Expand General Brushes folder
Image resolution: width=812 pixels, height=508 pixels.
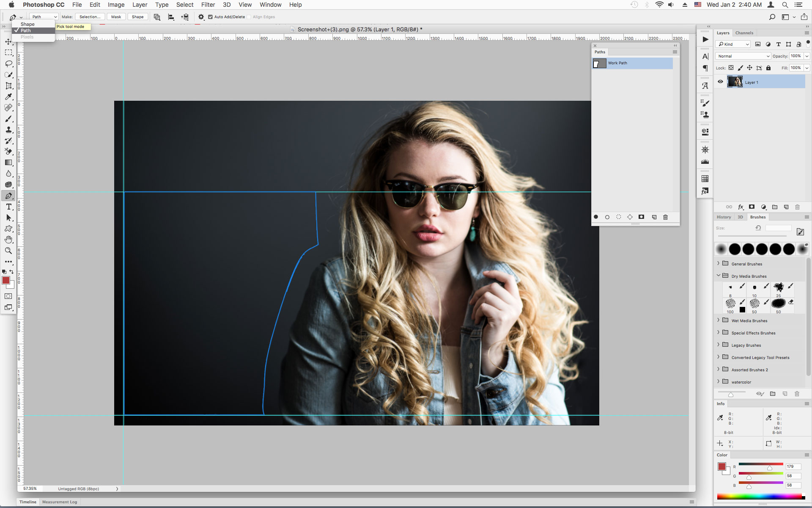pyautogui.click(x=718, y=263)
